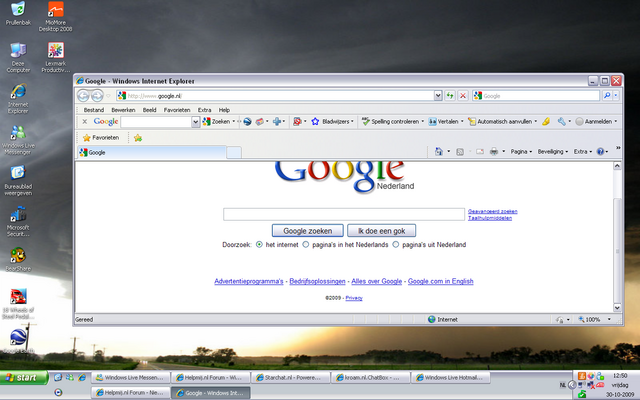The image size is (640, 400).
Task: Open the 'Google.com in English' link
Action: click(440, 281)
